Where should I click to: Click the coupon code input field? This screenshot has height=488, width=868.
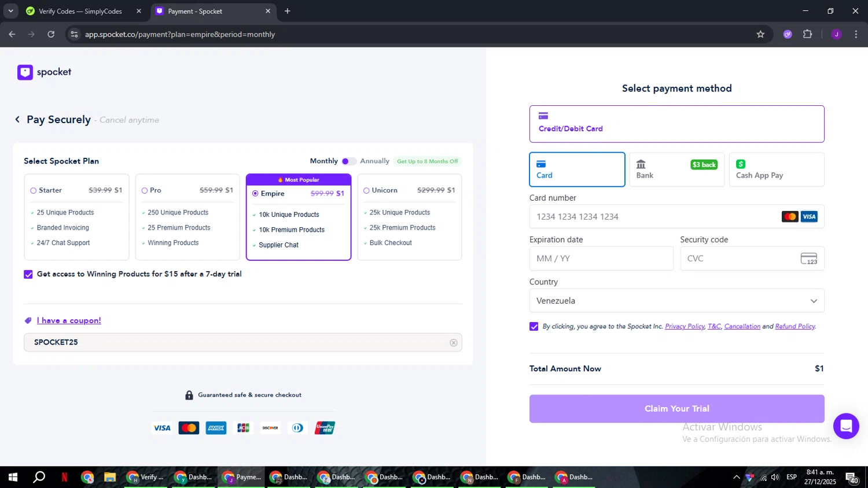coord(242,342)
